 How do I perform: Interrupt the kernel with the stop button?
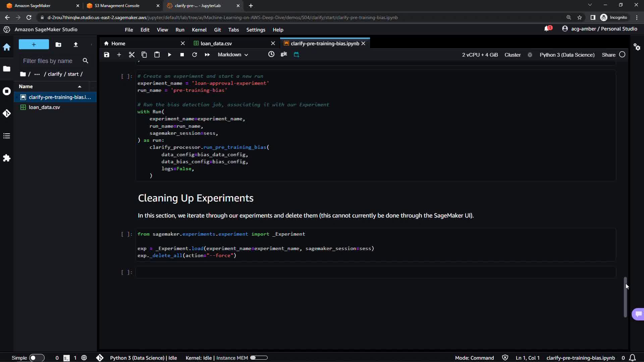(x=182, y=55)
